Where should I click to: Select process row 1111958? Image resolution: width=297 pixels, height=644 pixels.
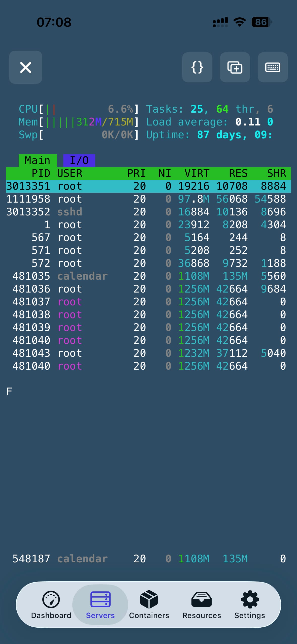pos(148,199)
